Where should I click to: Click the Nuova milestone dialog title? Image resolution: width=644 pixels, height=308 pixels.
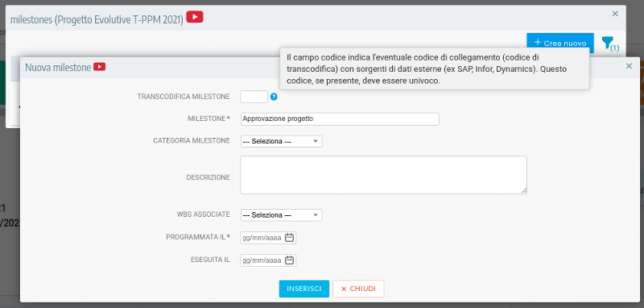tap(58, 68)
